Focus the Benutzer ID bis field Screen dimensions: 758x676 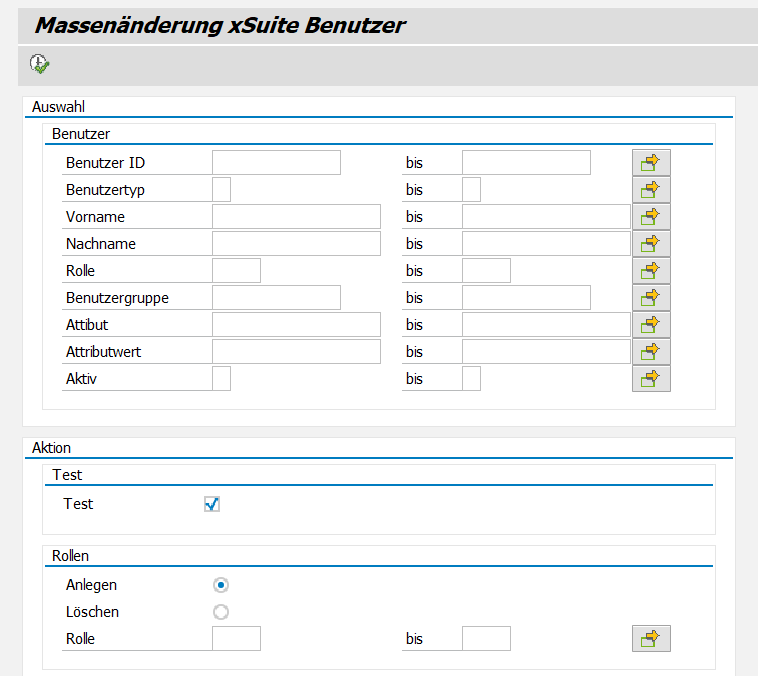pyautogui.click(x=526, y=162)
